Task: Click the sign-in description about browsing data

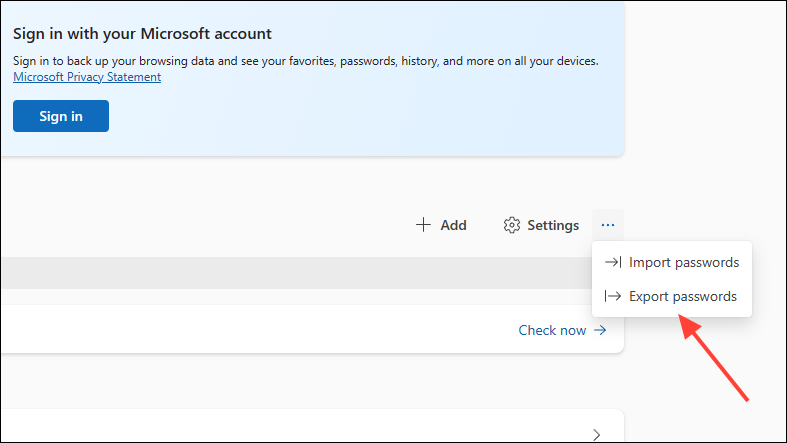Action: [305, 61]
